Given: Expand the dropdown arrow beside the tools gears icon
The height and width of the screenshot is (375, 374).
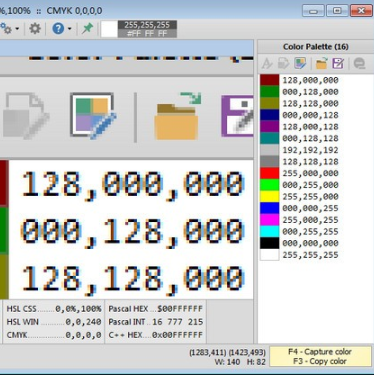Looking at the screenshot, I should [17, 29].
